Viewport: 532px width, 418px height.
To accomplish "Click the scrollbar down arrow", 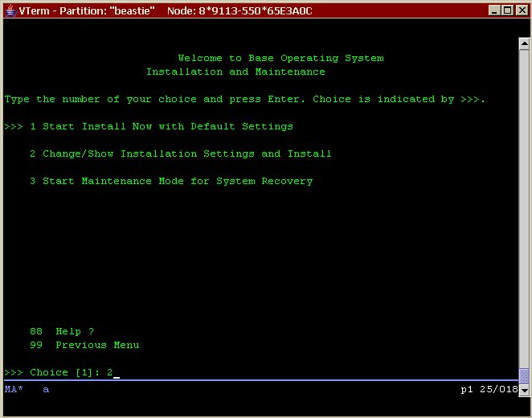I will (524, 391).
